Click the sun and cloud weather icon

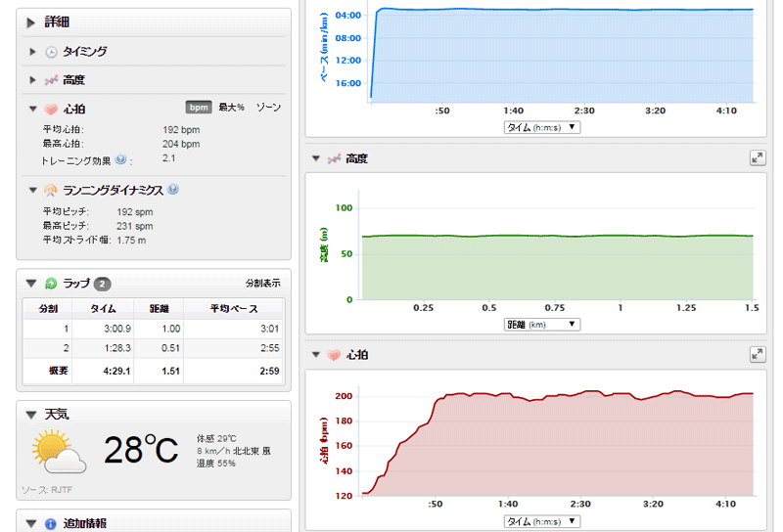59,451
